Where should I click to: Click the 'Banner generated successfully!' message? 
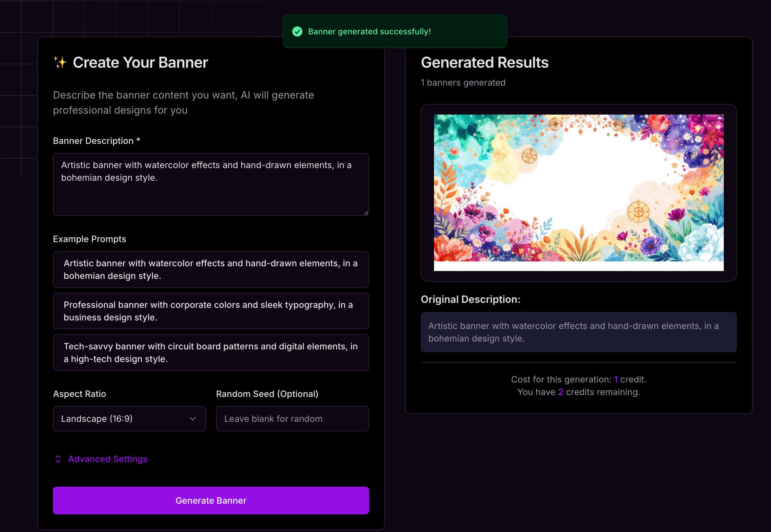click(369, 32)
